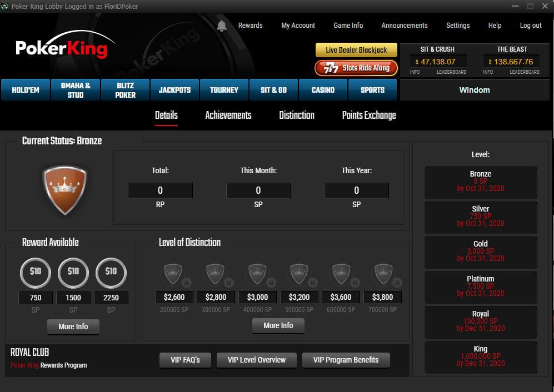The width and height of the screenshot is (554, 392).
Task: Click More Info under Level of Distinction
Action: pos(278,325)
